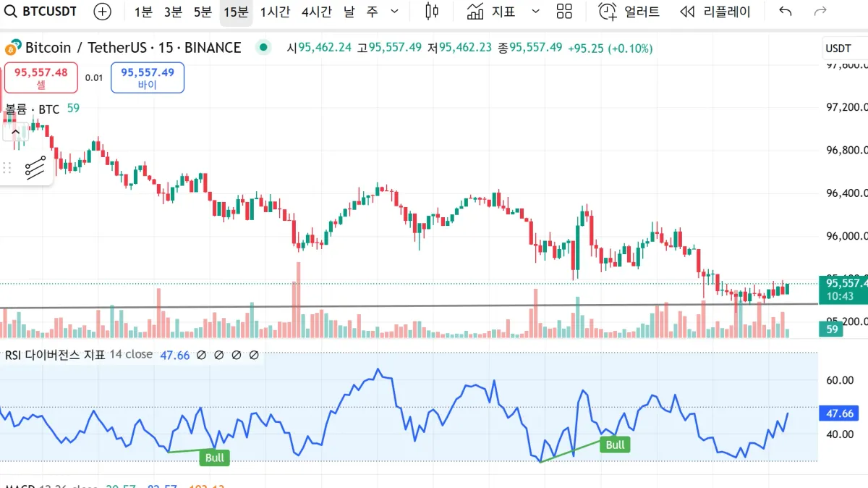This screenshot has height=488, width=868.
Task: Open the USDT currency selector
Action: pos(838,49)
